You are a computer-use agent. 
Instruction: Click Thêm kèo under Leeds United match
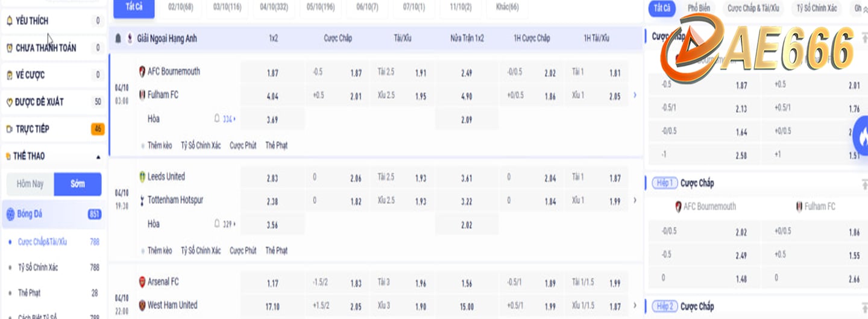[x=159, y=250]
